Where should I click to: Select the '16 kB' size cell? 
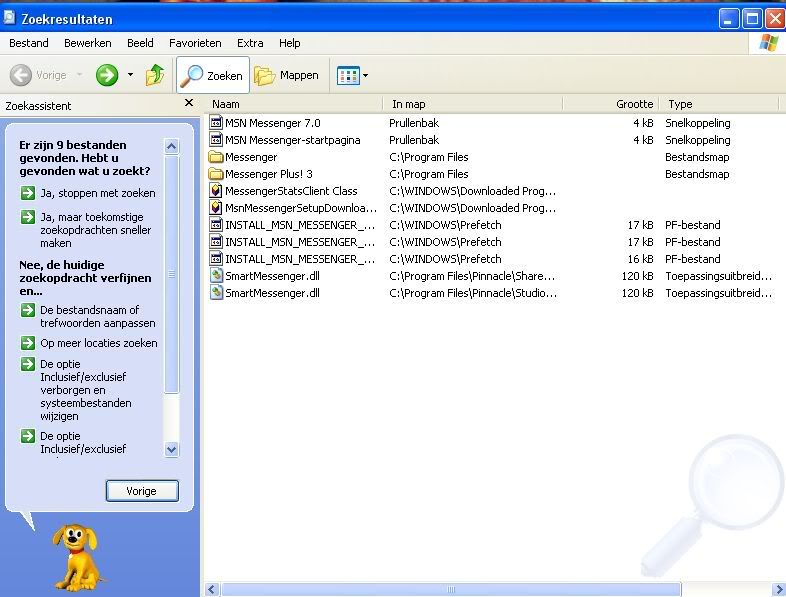(640, 259)
